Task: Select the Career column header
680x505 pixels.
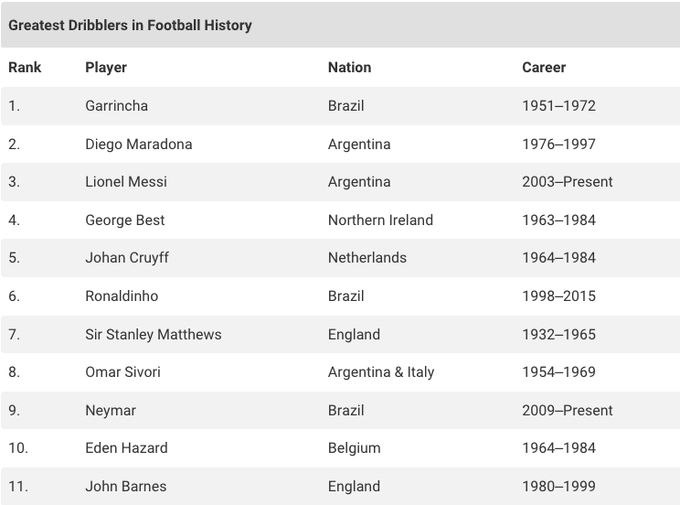Action: [544, 67]
